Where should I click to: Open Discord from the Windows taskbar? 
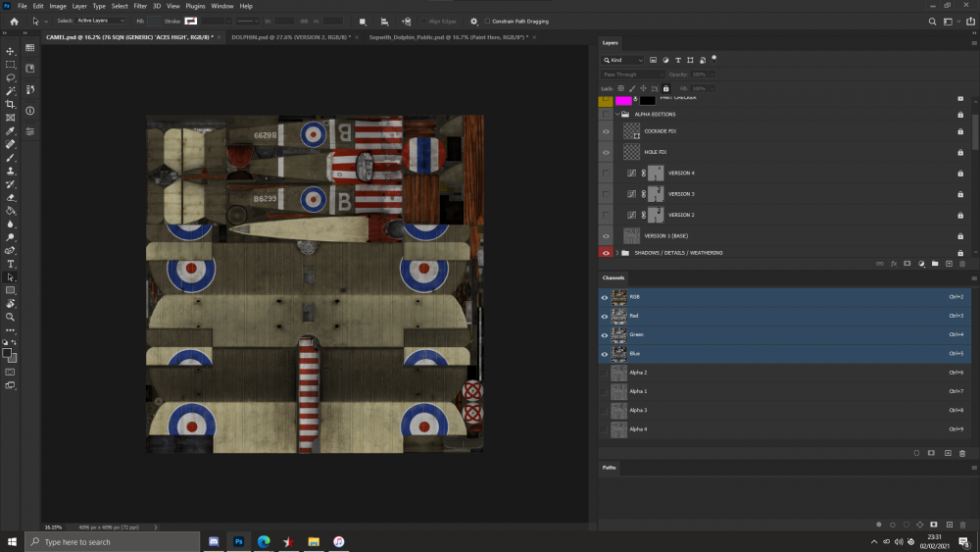coord(214,541)
